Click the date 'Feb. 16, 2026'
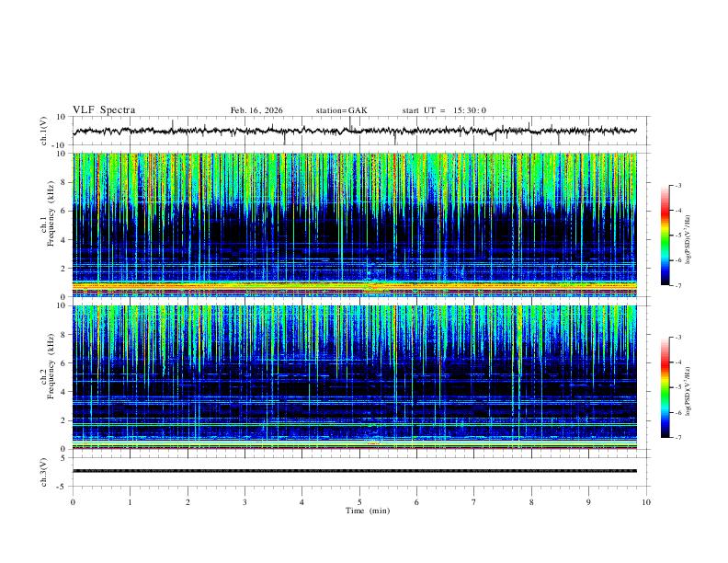The height and width of the screenshot is (563, 728). pos(256,110)
